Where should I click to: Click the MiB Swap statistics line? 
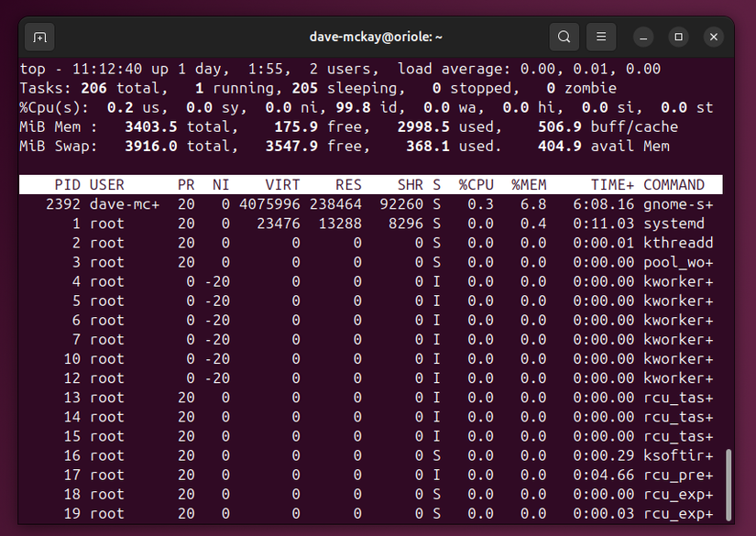coord(183,146)
